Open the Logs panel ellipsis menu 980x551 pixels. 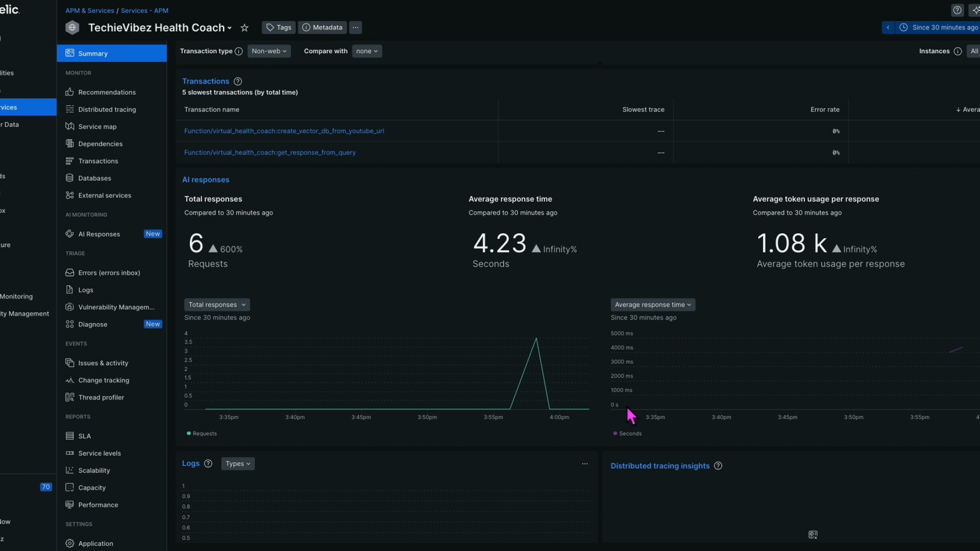click(x=585, y=464)
